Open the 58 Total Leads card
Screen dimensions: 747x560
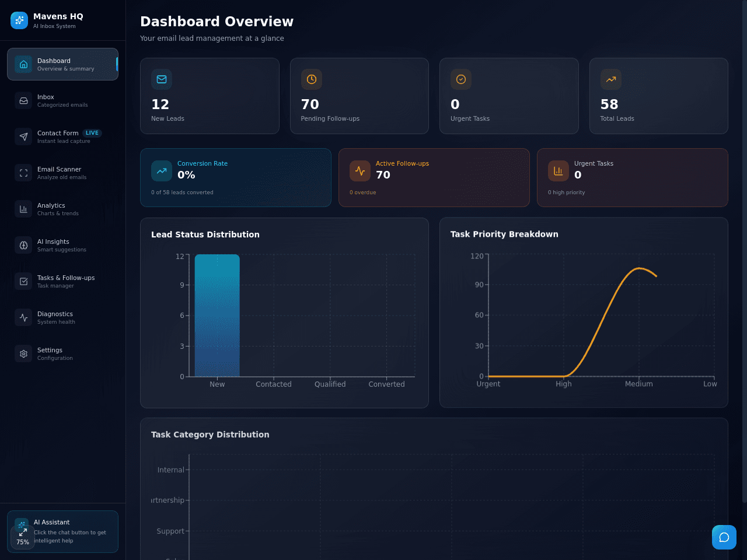pyautogui.click(x=659, y=96)
